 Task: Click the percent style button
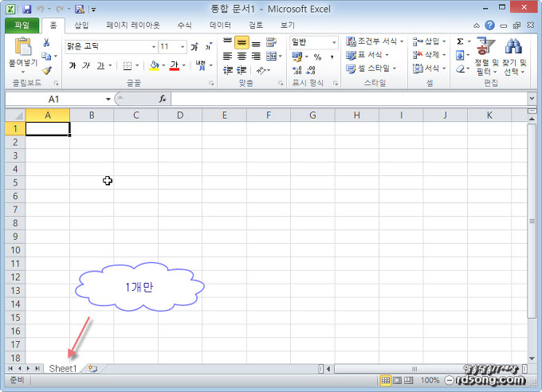(316, 57)
